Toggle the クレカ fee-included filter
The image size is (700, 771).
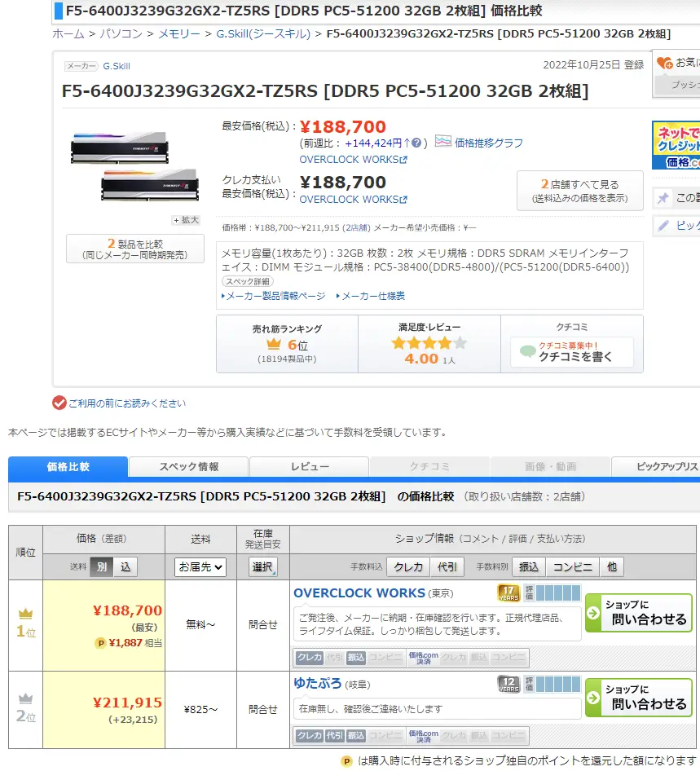click(409, 566)
